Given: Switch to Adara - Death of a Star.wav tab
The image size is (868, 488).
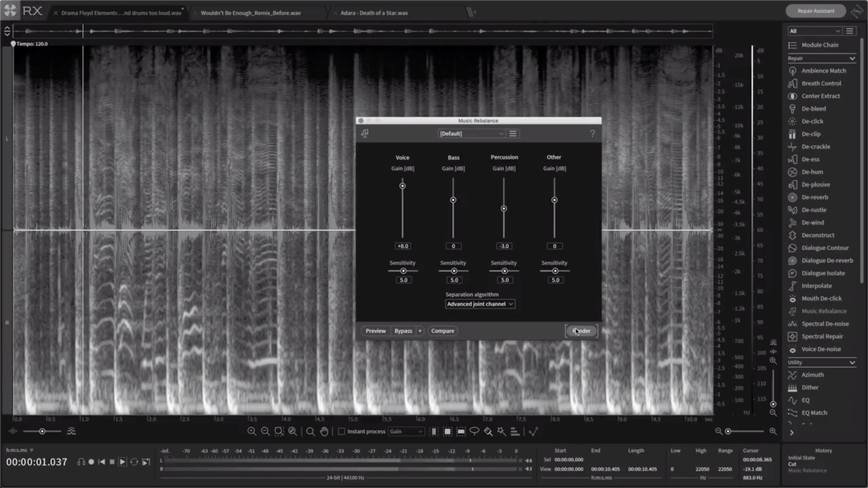Looking at the screenshot, I should coord(374,13).
